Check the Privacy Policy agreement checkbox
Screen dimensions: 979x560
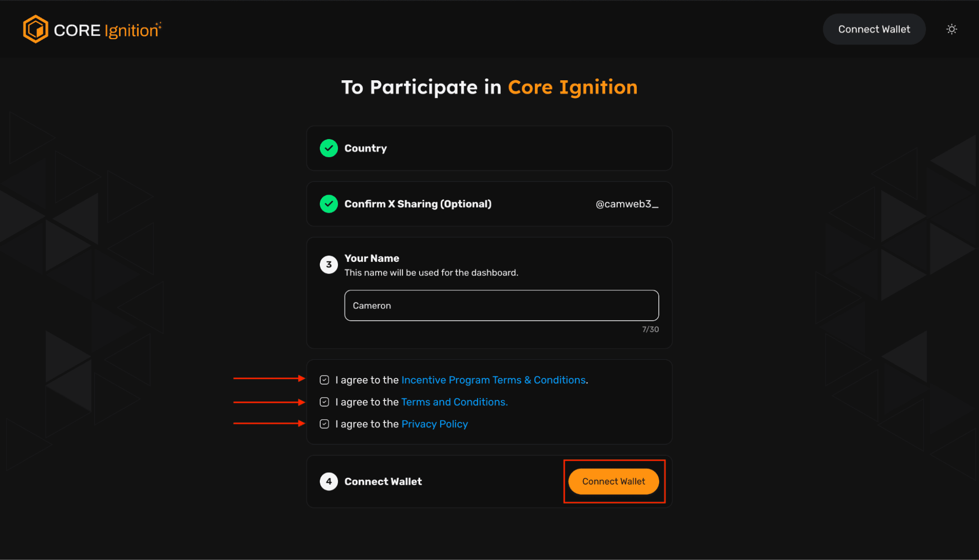point(324,423)
